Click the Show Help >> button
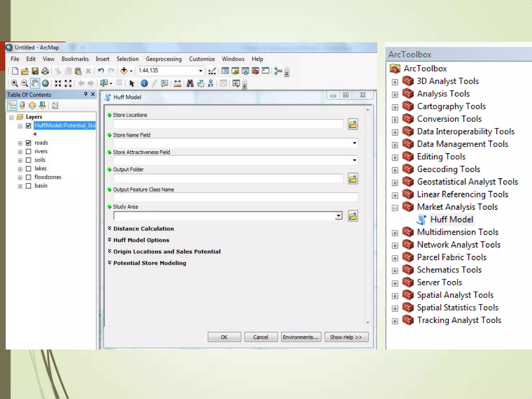This screenshot has height=399, width=532. pyautogui.click(x=346, y=337)
